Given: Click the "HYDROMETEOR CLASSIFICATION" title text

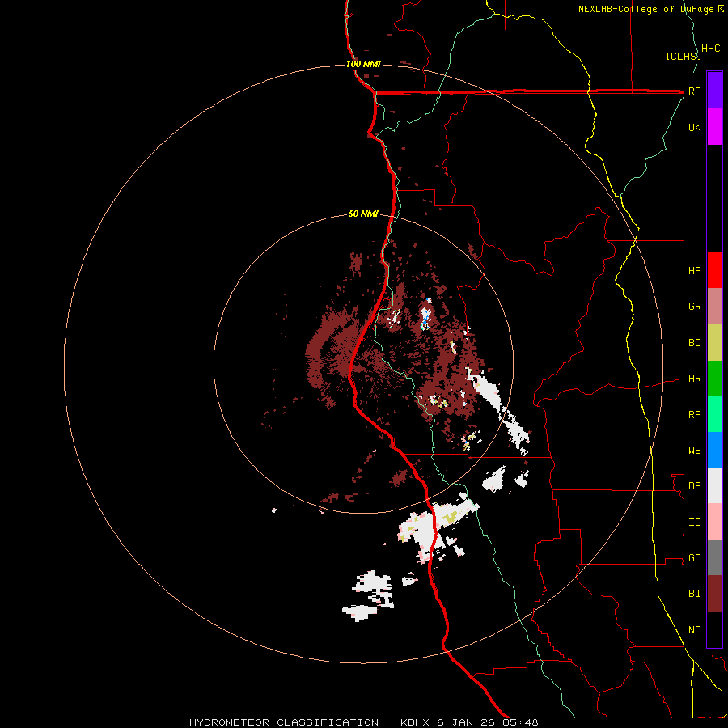Looking at the screenshot, I should pyautogui.click(x=284, y=722).
